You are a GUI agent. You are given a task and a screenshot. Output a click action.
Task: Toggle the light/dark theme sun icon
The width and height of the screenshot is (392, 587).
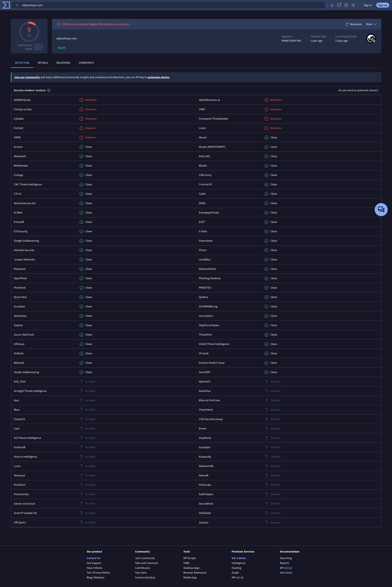tap(353, 5)
